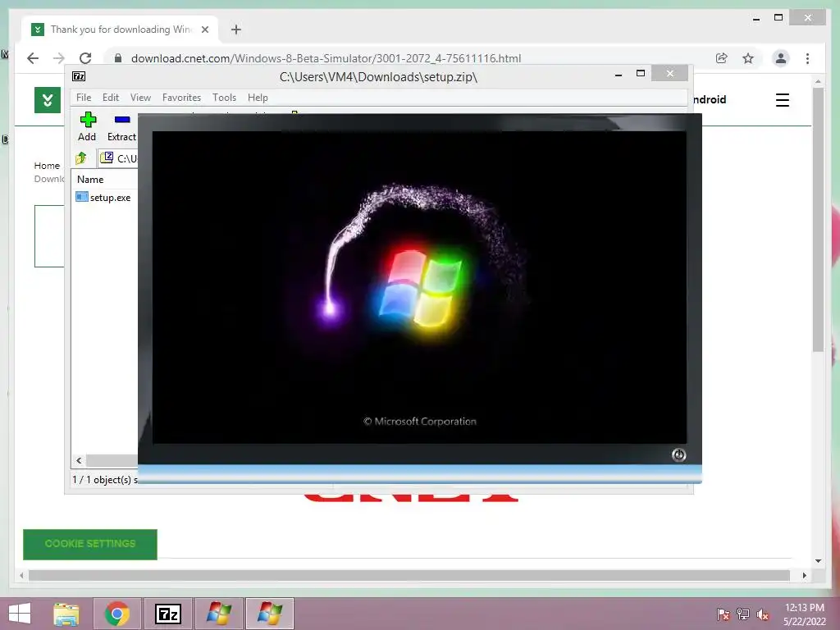Open the Windows Start button
The width and height of the screenshot is (840, 630).
[x=20, y=614]
